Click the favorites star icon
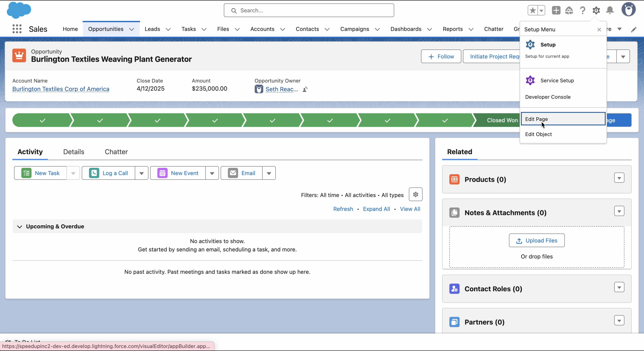The image size is (644, 351). click(533, 11)
